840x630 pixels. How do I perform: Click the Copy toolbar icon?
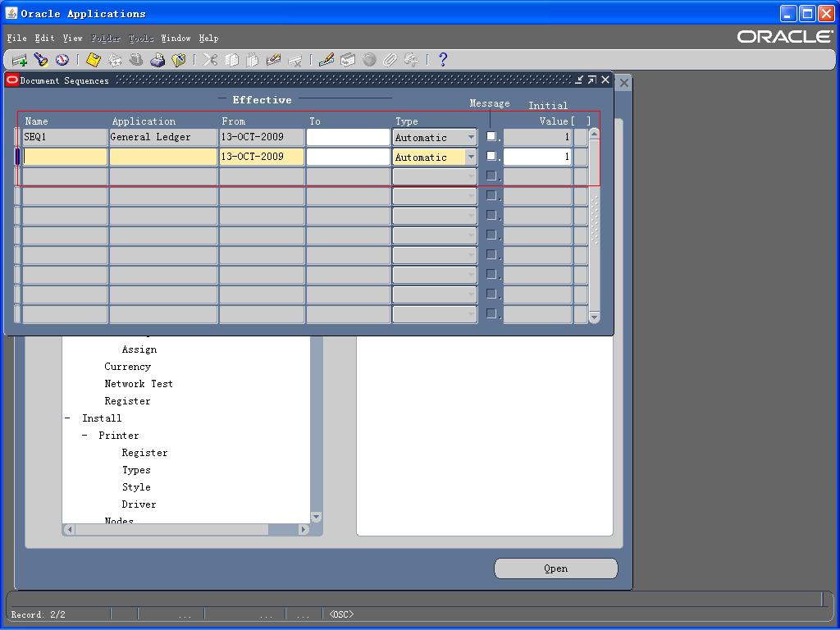coord(231,60)
